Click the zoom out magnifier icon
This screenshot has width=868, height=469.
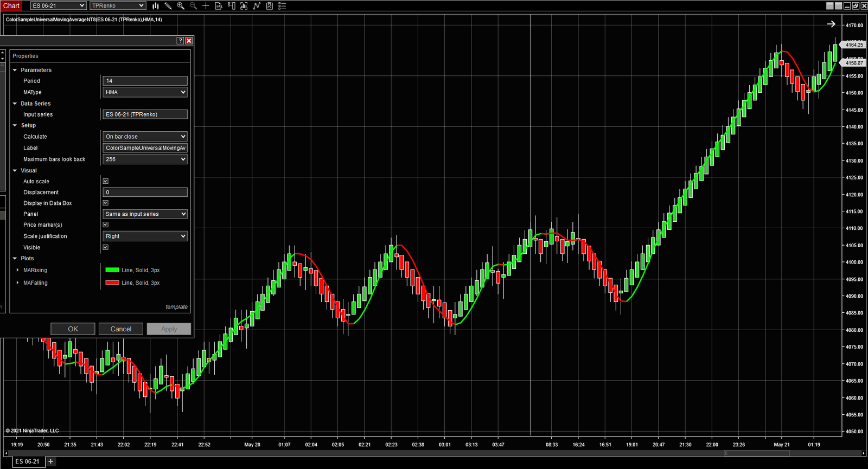[193, 6]
